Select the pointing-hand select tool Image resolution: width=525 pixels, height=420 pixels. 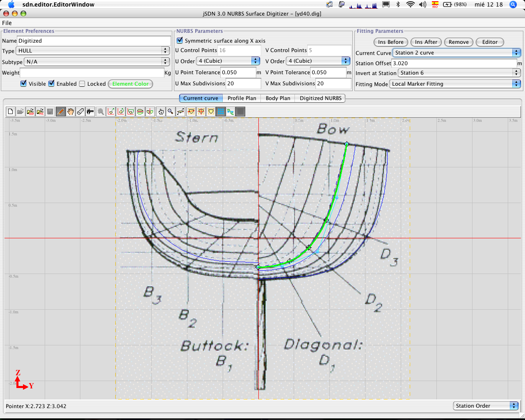point(161,112)
